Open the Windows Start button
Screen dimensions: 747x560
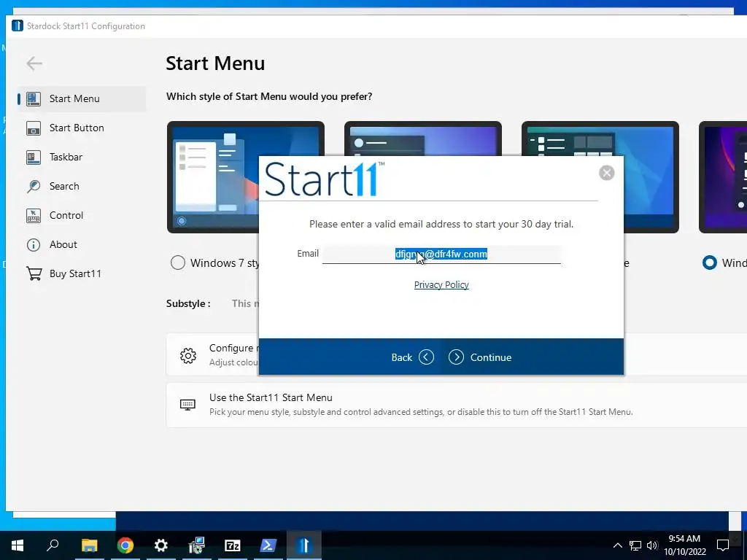coord(18,545)
